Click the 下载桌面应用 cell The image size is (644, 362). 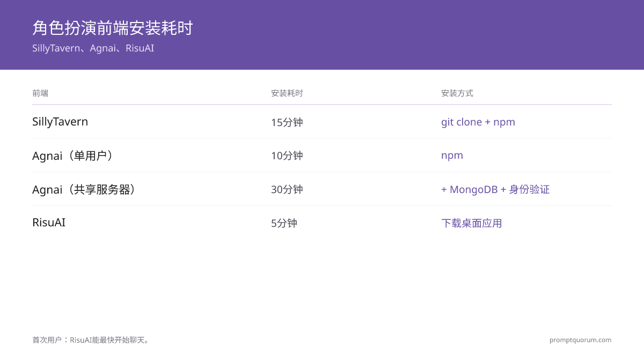[x=472, y=223]
